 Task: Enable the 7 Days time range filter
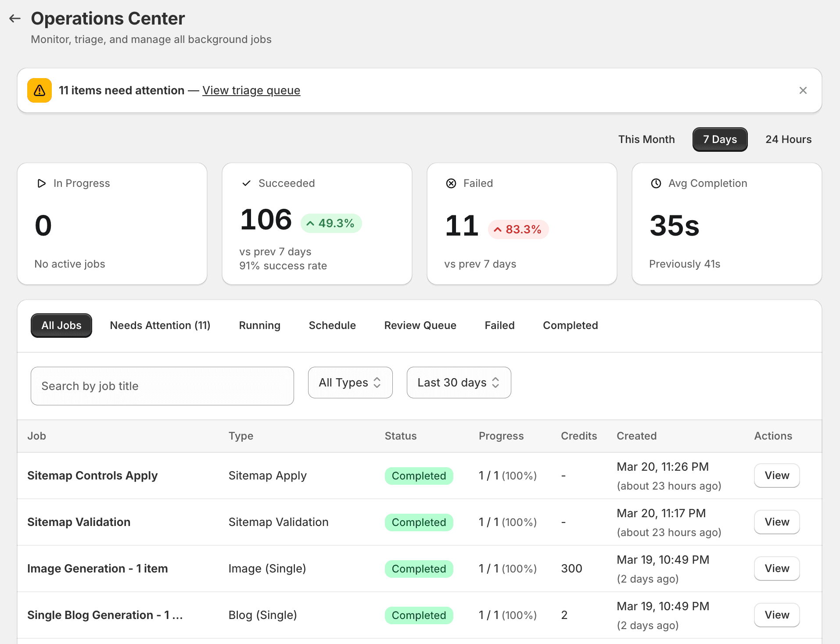click(719, 139)
